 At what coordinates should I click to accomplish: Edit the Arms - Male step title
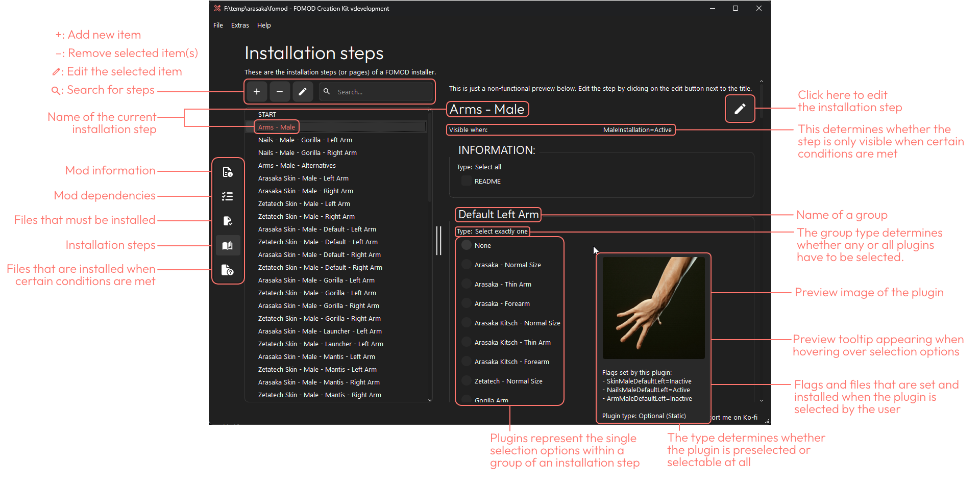(x=740, y=109)
